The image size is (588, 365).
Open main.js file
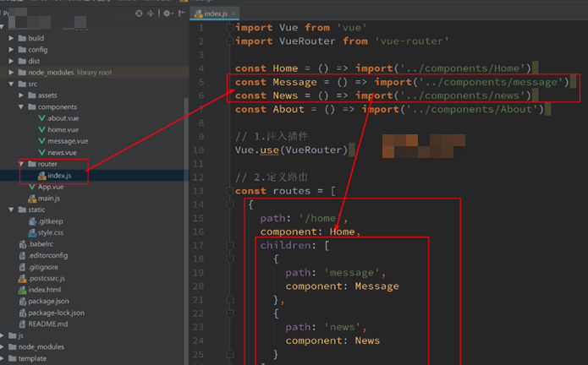49,198
